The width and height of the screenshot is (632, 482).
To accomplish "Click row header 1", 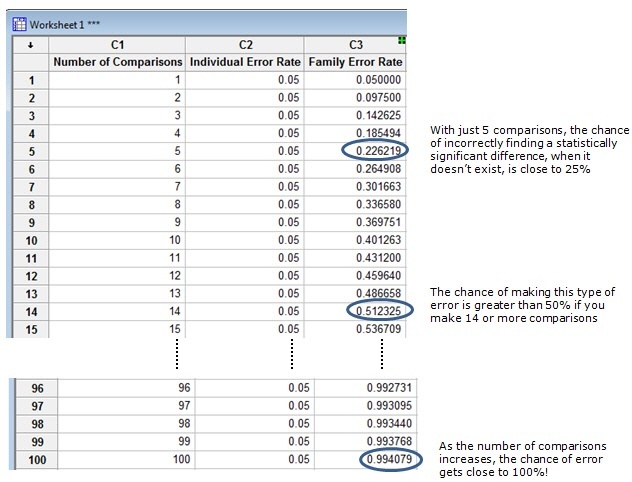I will [x=29, y=80].
